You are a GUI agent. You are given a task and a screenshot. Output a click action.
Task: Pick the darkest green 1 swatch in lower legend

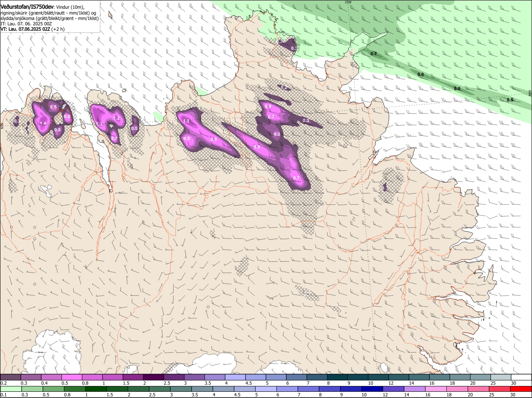coord(96,389)
